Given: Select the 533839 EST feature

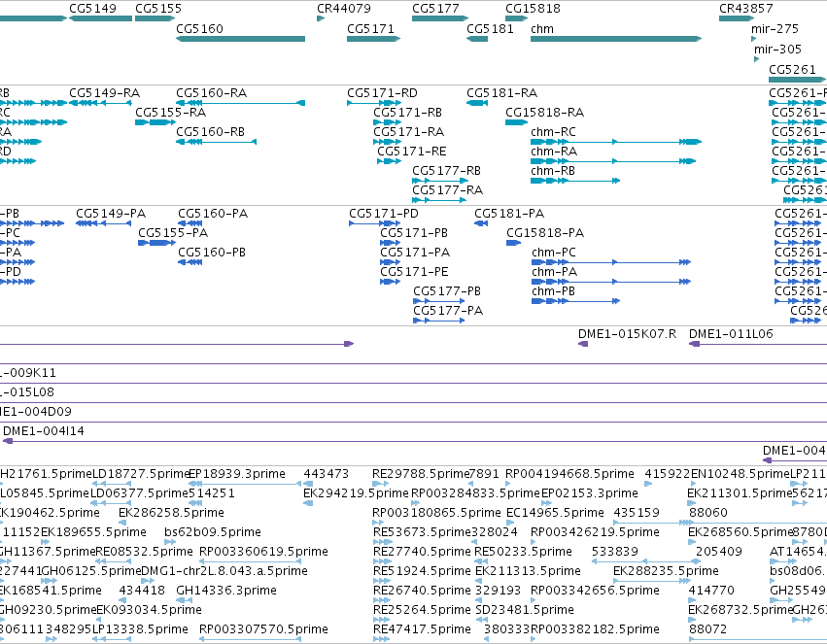Looking at the screenshot, I should (x=645, y=561).
